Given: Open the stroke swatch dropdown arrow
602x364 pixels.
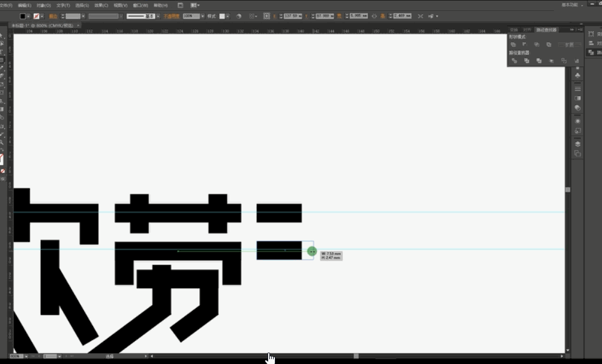Looking at the screenshot, I should point(42,16).
